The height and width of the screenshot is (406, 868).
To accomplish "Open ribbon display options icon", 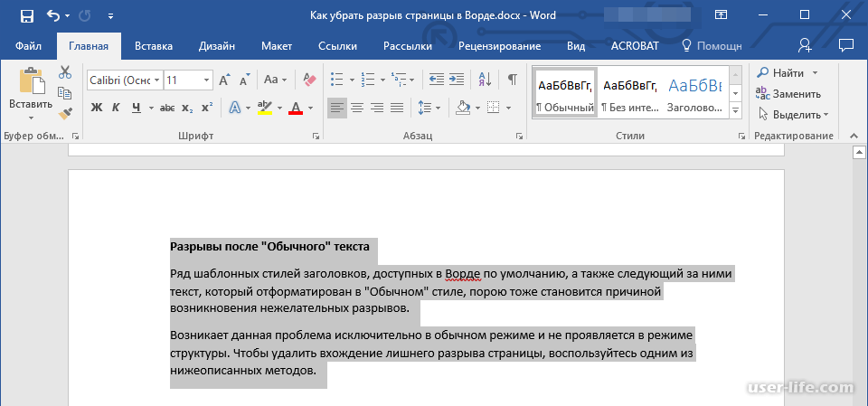I will [721, 15].
